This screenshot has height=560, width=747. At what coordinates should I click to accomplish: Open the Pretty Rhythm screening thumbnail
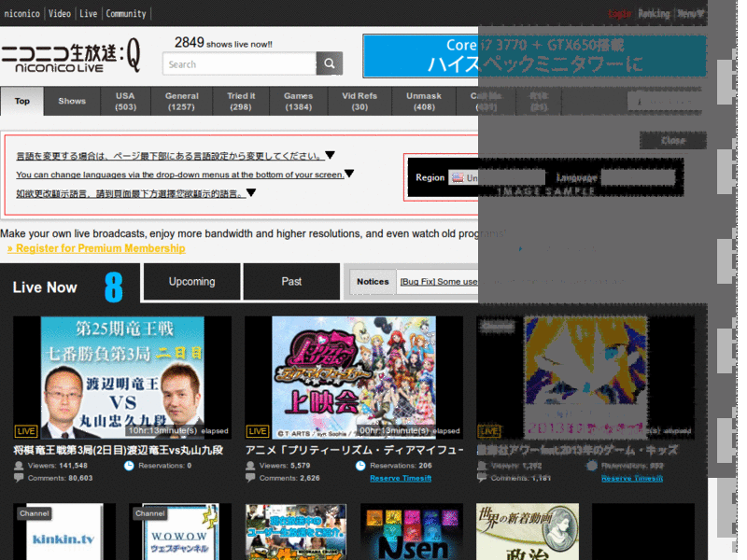pyautogui.click(x=354, y=378)
